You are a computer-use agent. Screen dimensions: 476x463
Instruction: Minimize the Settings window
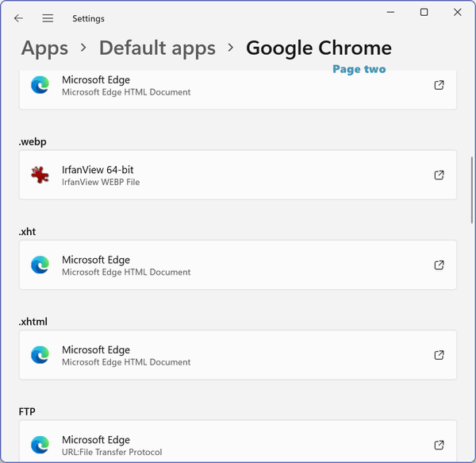[390, 12]
